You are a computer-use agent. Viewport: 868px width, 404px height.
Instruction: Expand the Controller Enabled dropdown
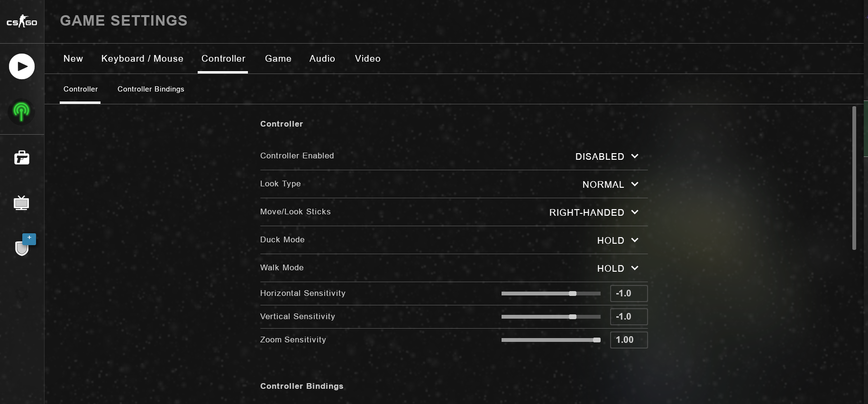[607, 156]
